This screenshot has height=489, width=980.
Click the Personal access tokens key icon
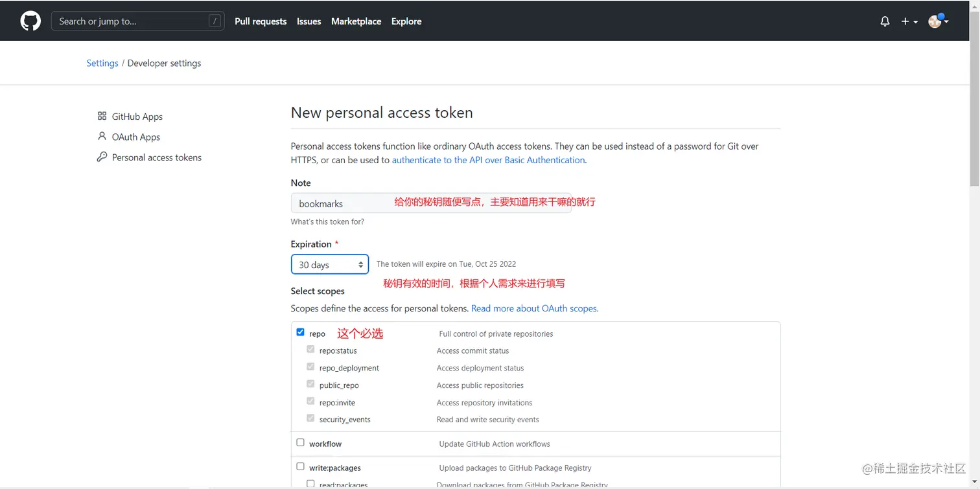[102, 157]
